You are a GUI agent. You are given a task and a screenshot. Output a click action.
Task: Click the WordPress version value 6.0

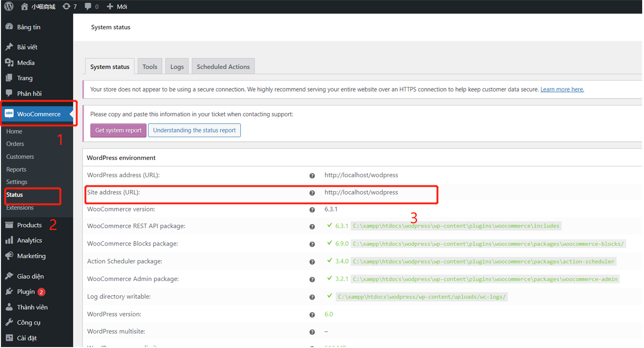tap(329, 314)
